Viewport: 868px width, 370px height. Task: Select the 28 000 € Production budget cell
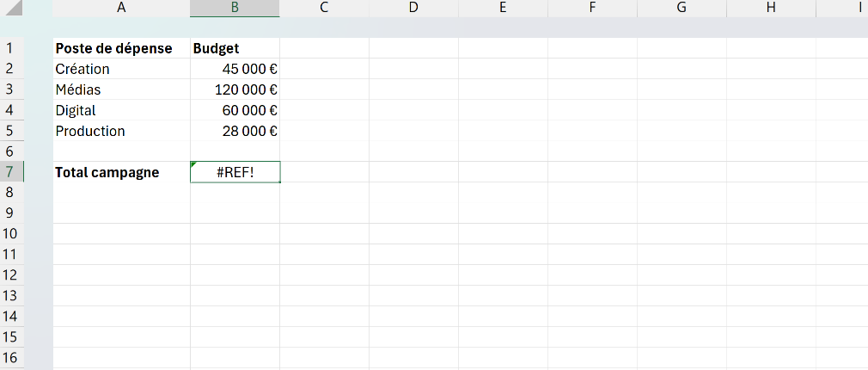(x=235, y=131)
